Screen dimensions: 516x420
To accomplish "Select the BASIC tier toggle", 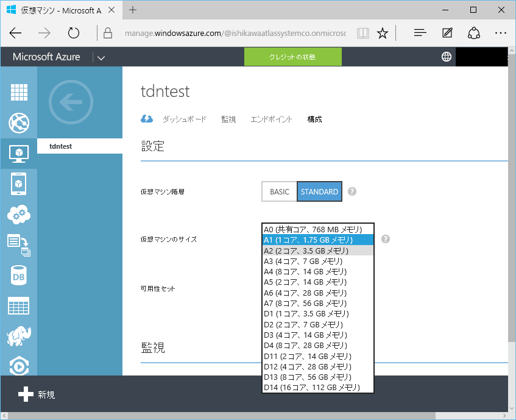I will point(280,191).
